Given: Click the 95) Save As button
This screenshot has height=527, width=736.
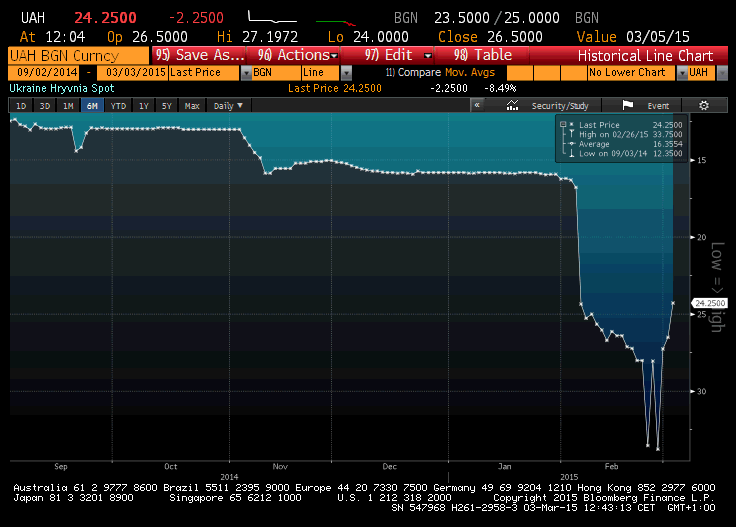Looking at the screenshot, I should pyautogui.click(x=199, y=55).
